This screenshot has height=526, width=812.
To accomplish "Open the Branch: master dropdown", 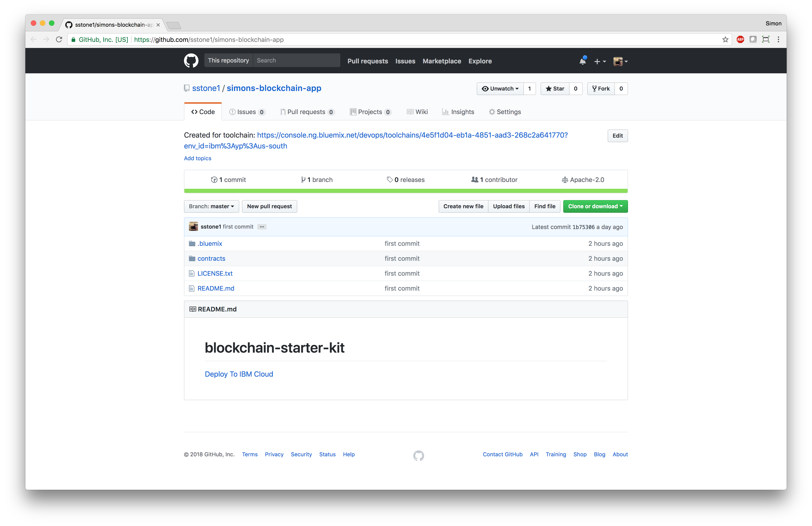I will (211, 206).
